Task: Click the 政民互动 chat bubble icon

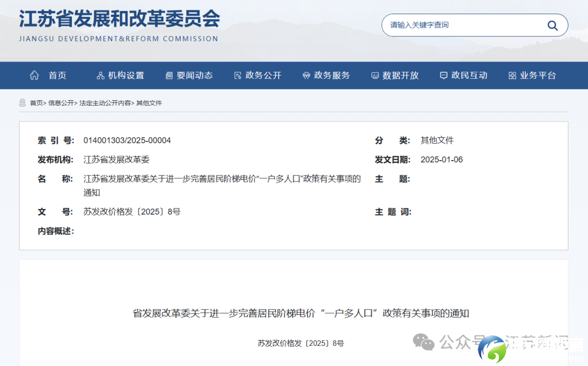Action: [x=444, y=75]
